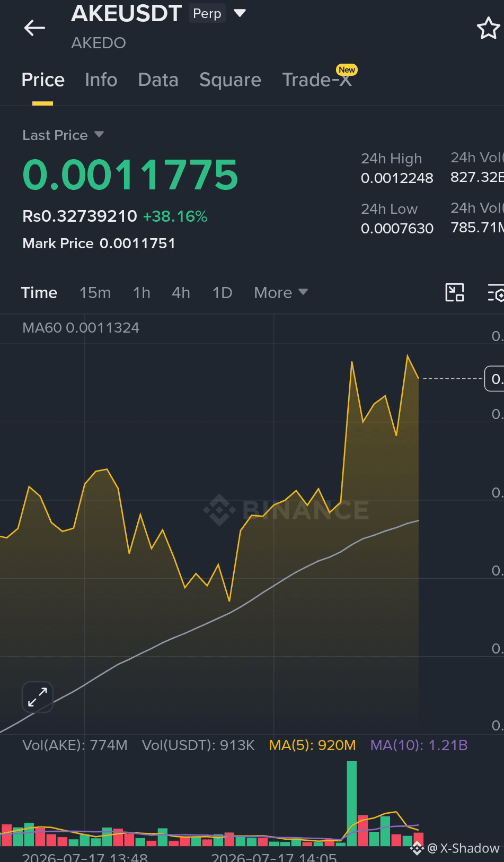
Task: Select the 1h chart interval
Action: (x=142, y=292)
